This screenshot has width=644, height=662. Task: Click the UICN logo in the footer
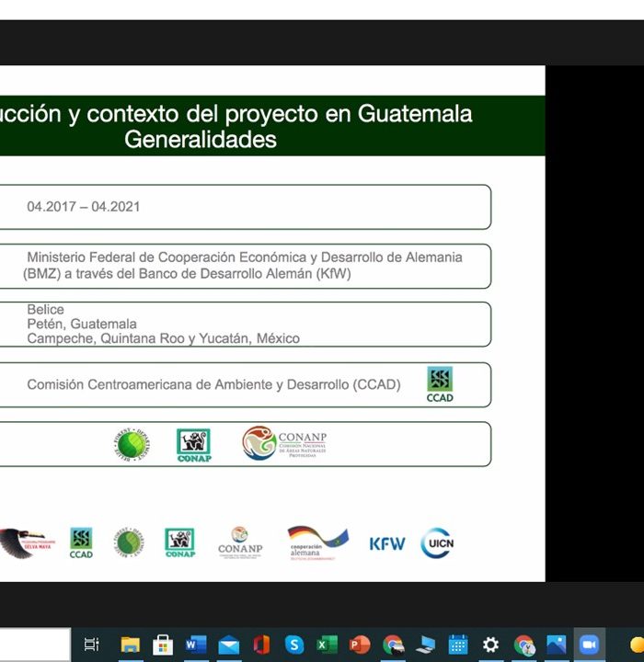click(437, 543)
